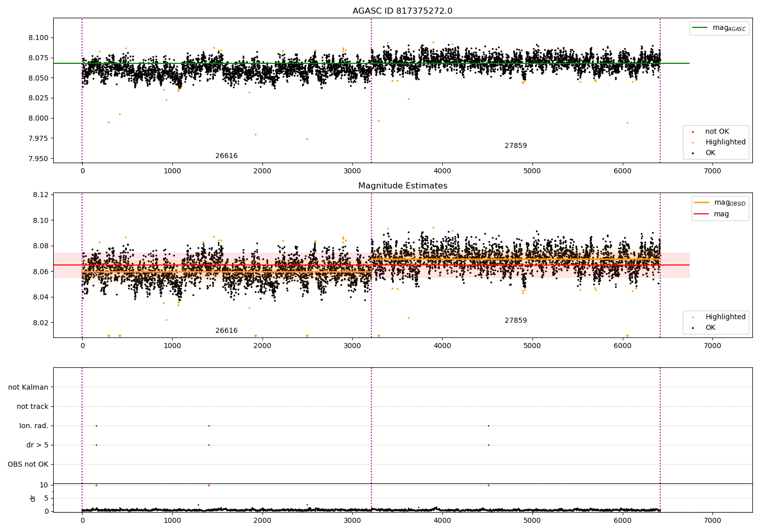This screenshot has width=760, height=532.
Task: Click the plot title 'AGASC ID 817375272.0'
Action: 402,11
